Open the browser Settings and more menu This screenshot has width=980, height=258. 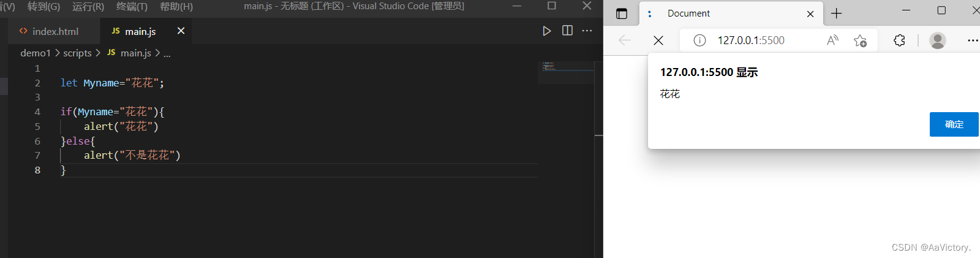click(x=973, y=40)
